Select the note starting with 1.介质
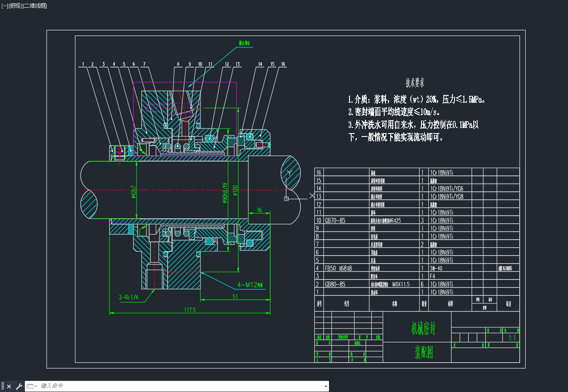568x392 pixels. pyautogui.click(x=417, y=100)
